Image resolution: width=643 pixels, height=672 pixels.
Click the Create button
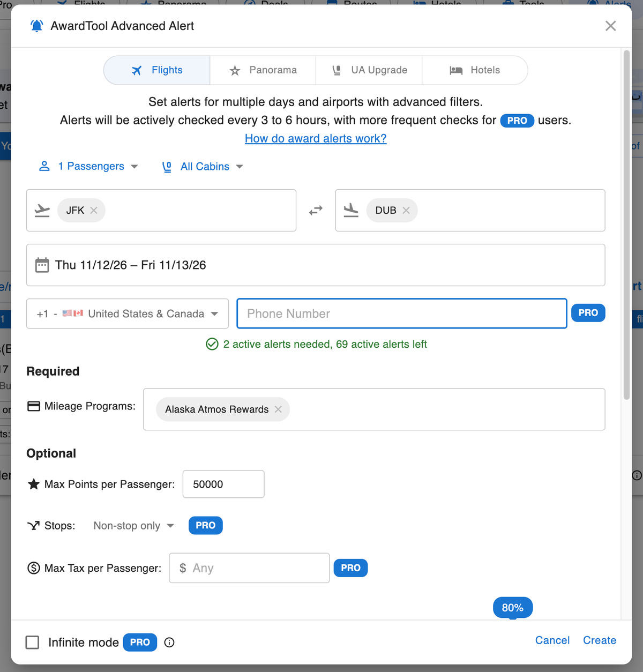[x=599, y=640]
